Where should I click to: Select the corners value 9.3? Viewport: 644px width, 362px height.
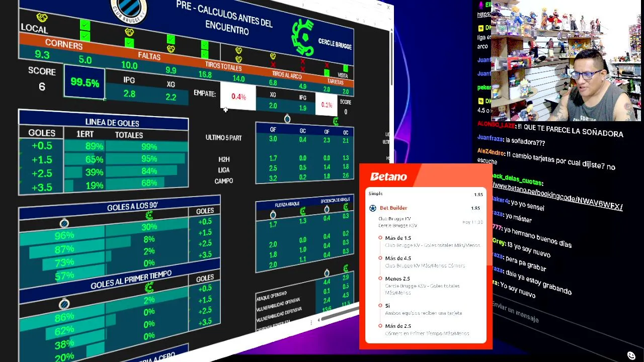click(42, 55)
